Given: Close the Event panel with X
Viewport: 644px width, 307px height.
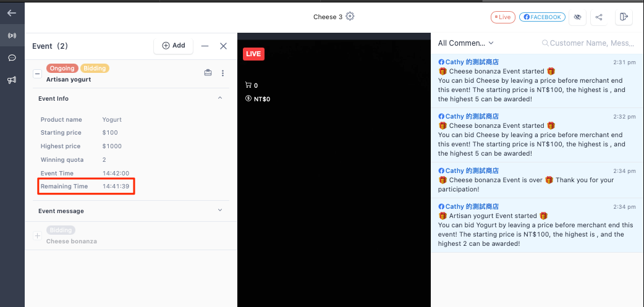Looking at the screenshot, I should pos(224,46).
